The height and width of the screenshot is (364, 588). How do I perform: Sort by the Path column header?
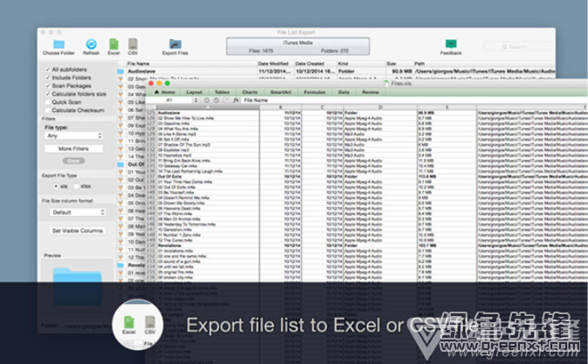[x=484, y=64]
